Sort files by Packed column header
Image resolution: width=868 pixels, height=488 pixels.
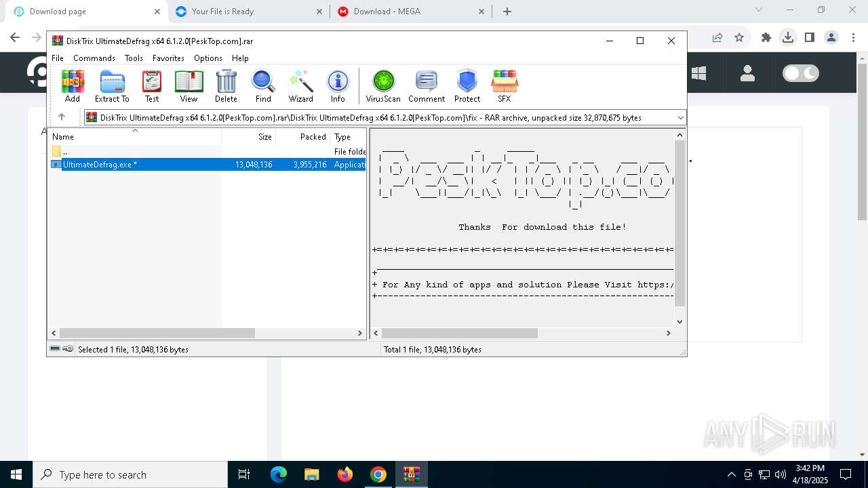click(x=302, y=137)
